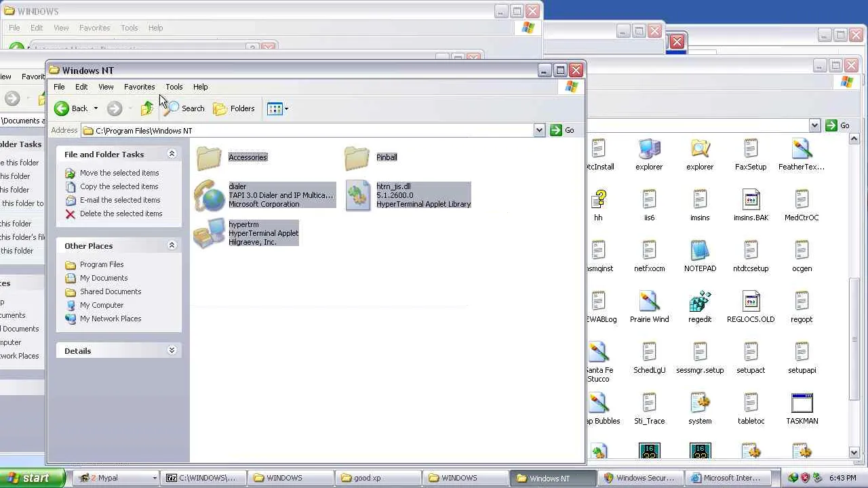Click the Go button in background WINDOWS window
Screen dimensions: 868x488
[838, 125]
